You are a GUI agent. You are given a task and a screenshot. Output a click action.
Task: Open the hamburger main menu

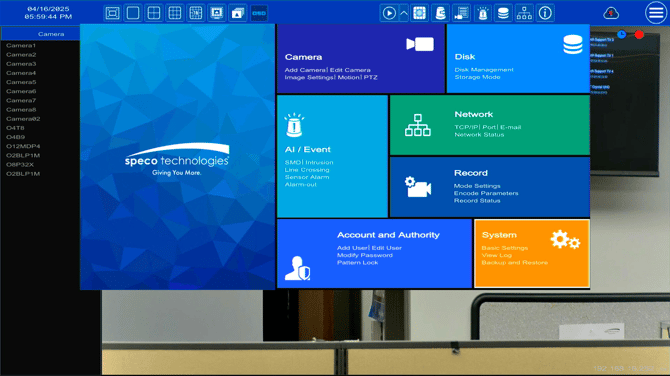(656, 13)
